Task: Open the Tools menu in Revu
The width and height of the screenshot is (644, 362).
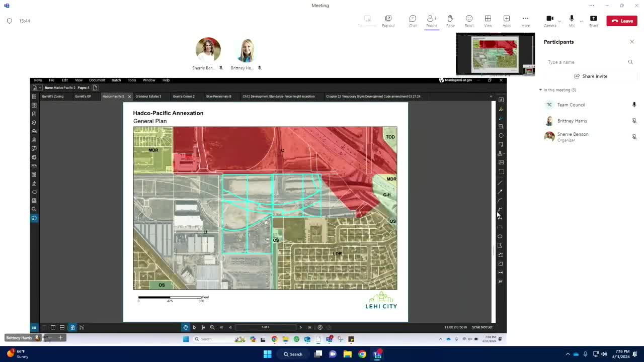Action: point(132,80)
